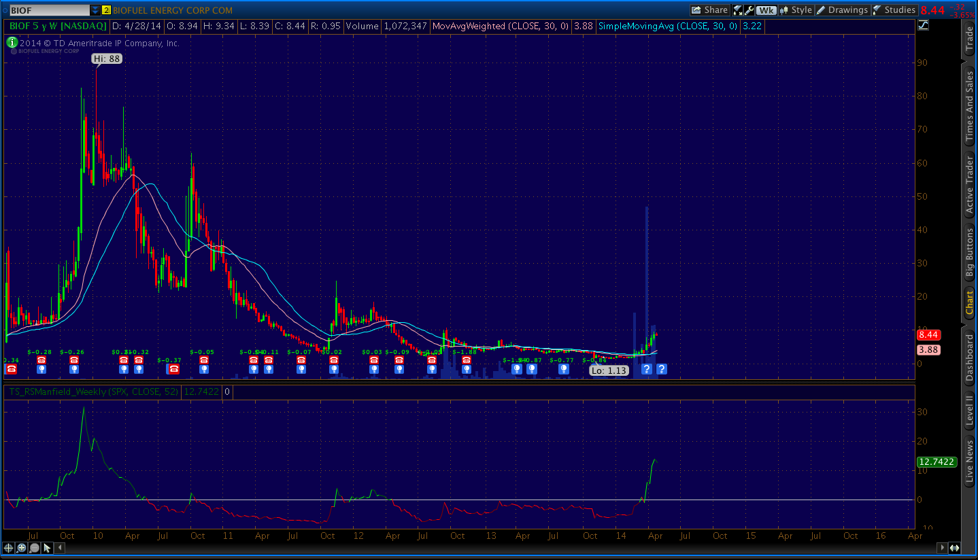The width and height of the screenshot is (978, 560).
Task: Toggle the expand-axis icon at bottom right
Action: (955, 548)
